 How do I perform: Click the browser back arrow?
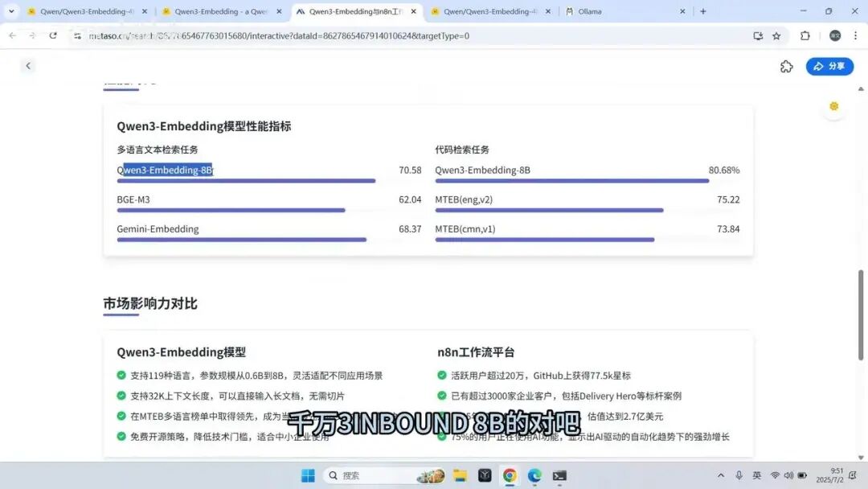[x=12, y=35]
